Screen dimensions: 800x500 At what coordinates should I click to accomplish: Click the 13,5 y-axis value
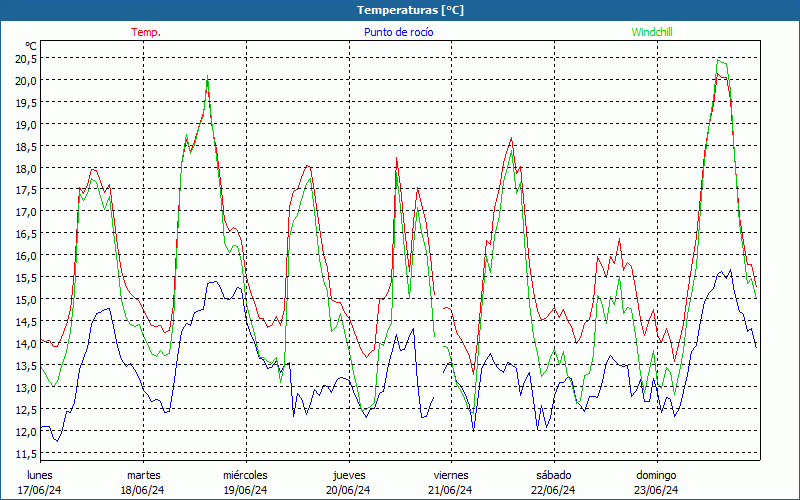click(26, 365)
